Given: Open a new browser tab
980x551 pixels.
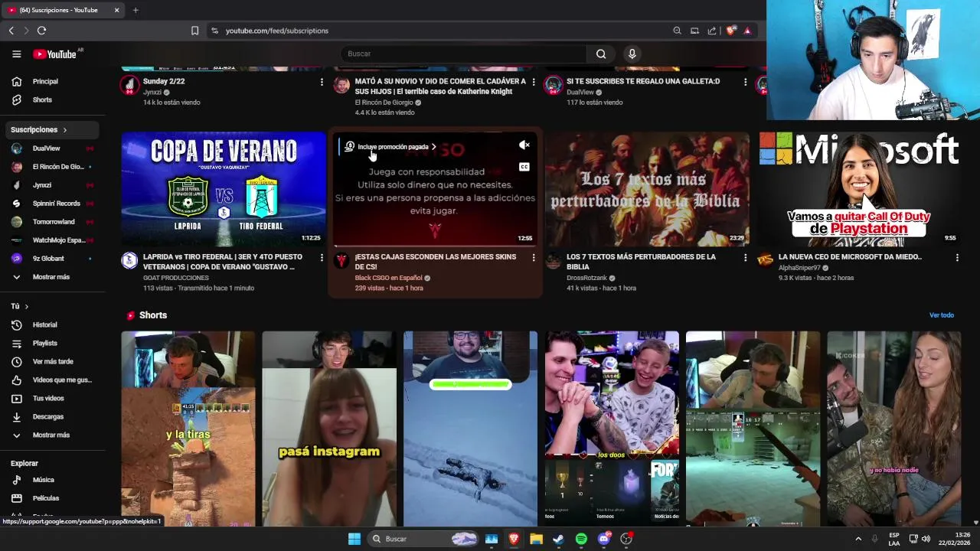Looking at the screenshot, I should click(136, 10).
